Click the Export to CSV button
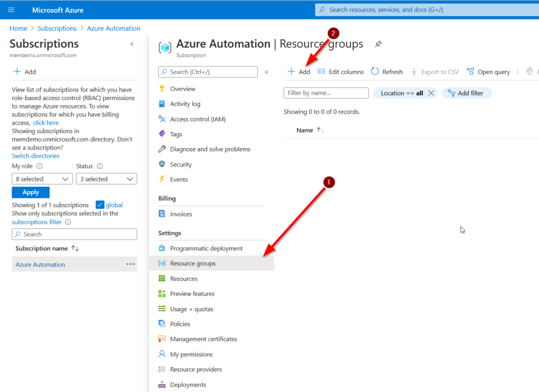The width and height of the screenshot is (539, 392). [x=435, y=72]
